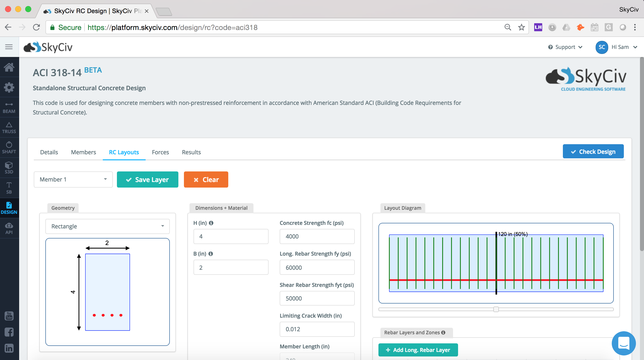Click the Concrete Strength fc input field

(317, 236)
